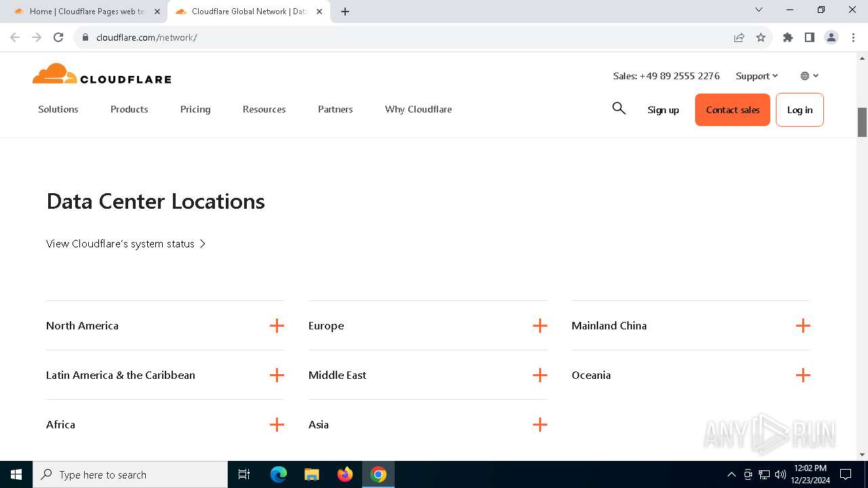Toggle the browser side panel

click(x=810, y=37)
